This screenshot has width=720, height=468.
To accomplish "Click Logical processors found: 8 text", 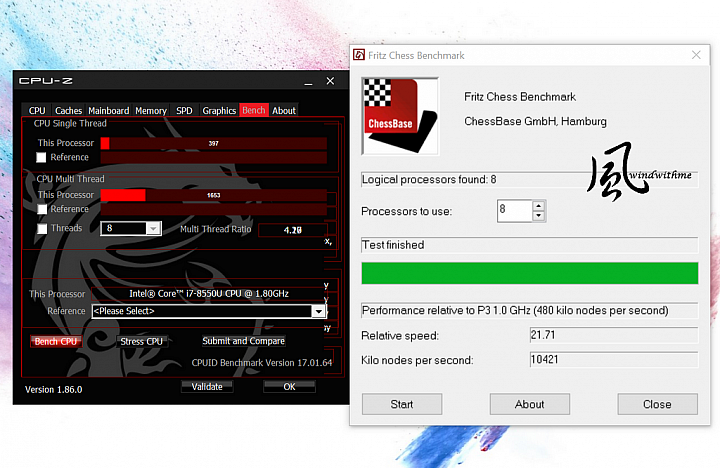I will 429,180.
